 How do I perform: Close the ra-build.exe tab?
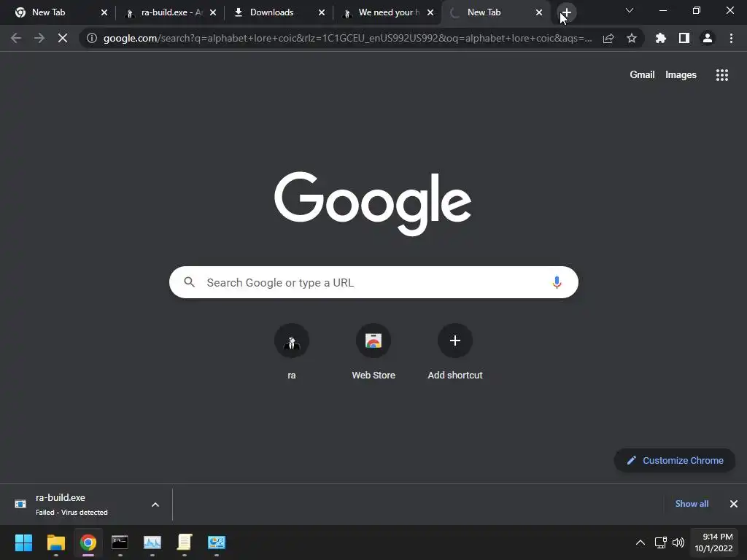pos(213,12)
